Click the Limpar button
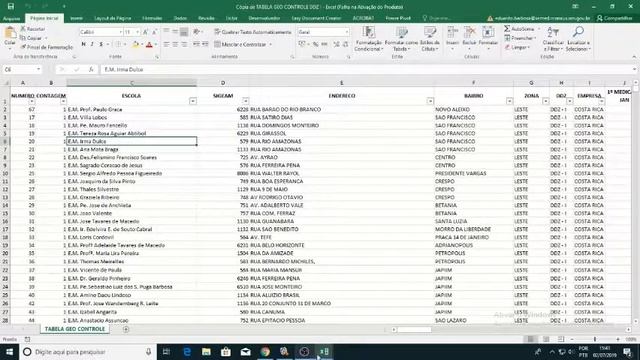Image resolution: width=640 pixels, height=360 pixels. tap(516, 47)
